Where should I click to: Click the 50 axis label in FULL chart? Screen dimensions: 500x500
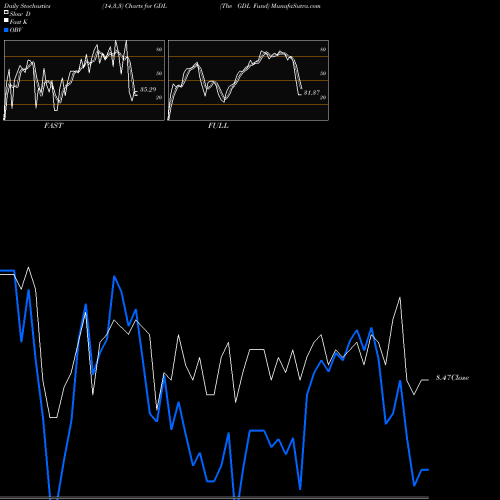323,73
